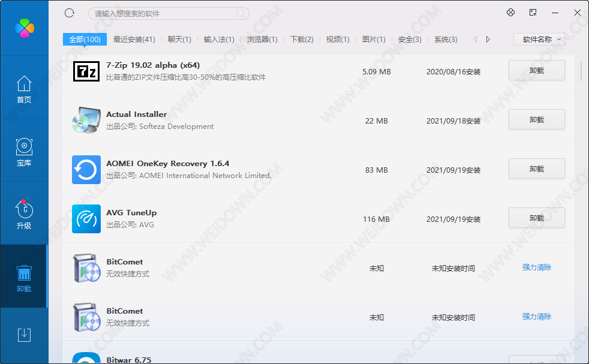Viewport: 589px width, 364px height.
Task: Click the vertical scrollbar thumb
Action: click(x=581, y=71)
